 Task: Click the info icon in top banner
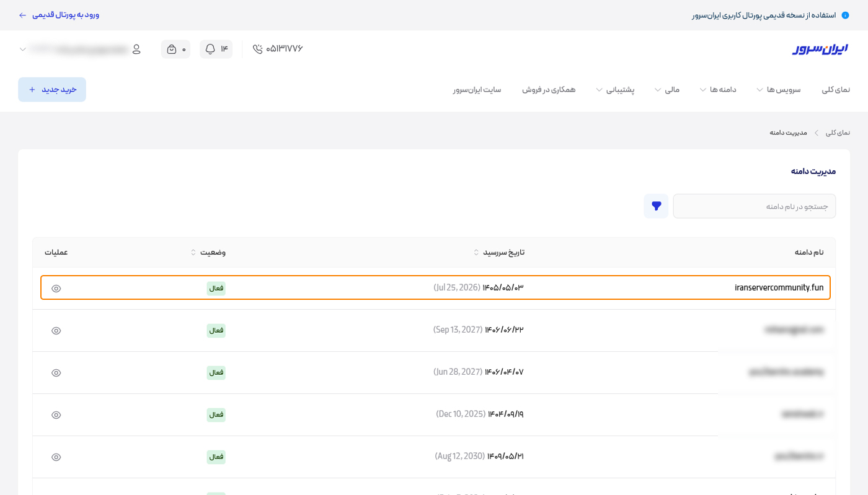tap(845, 15)
